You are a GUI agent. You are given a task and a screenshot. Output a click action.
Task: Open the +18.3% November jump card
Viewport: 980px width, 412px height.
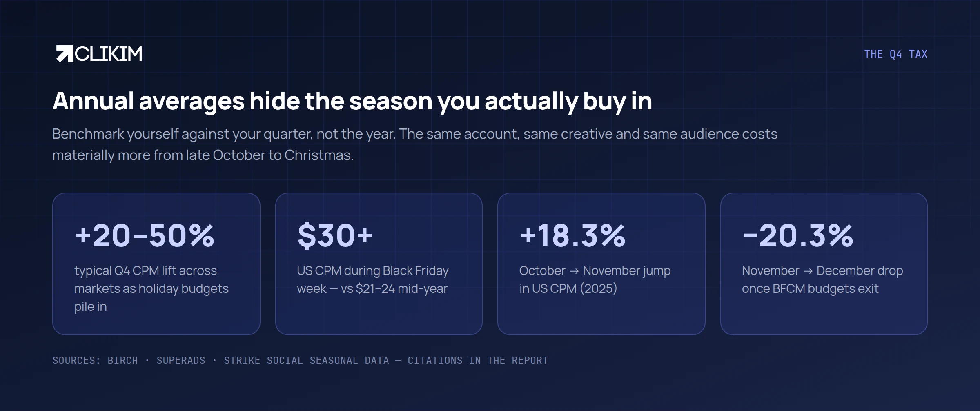[601, 264]
